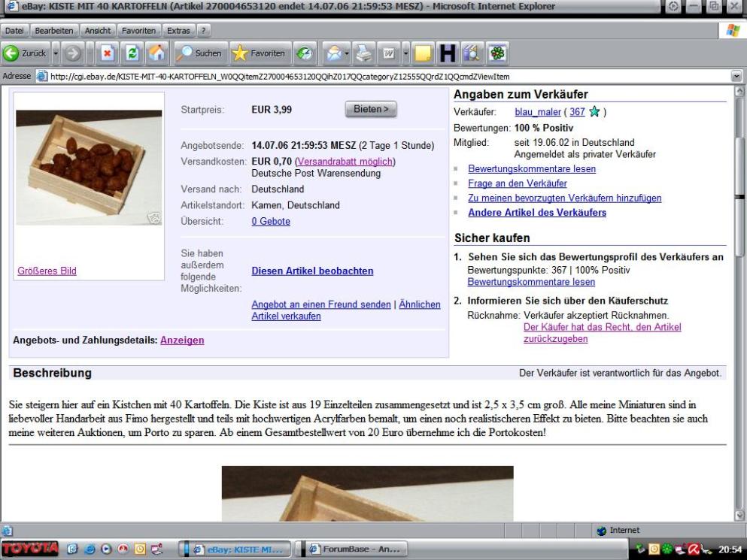Open browsing History toolbar icon
The width and height of the screenshot is (747, 560).
[x=305, y=53]
